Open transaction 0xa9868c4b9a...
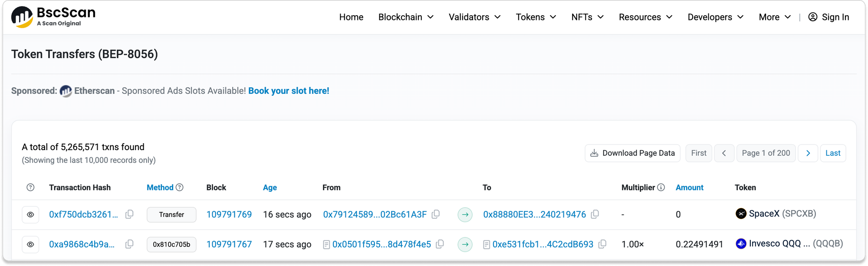Screen dimensions: 868x266 point(82,244)
